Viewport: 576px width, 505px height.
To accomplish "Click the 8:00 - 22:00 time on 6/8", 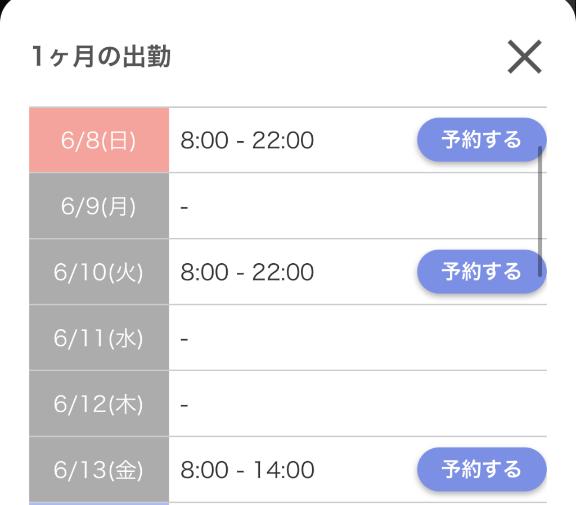I will (247, 140).
